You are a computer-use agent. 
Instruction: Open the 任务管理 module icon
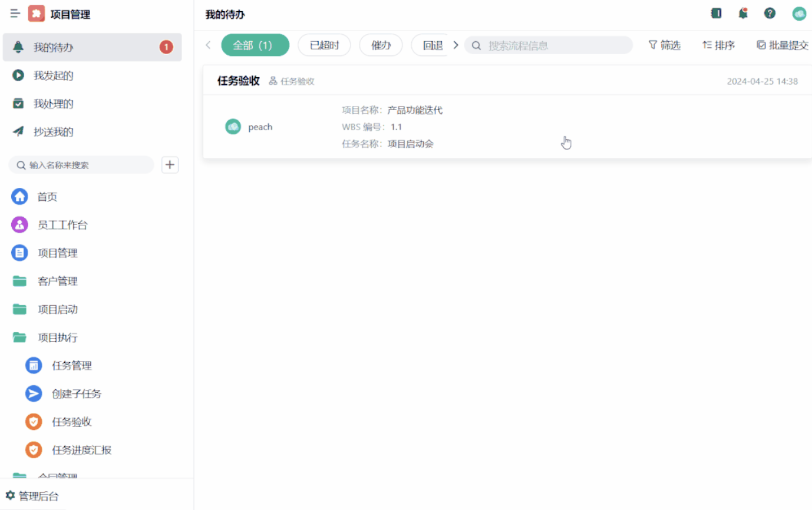pyautogui.click(x=34, y=365)
